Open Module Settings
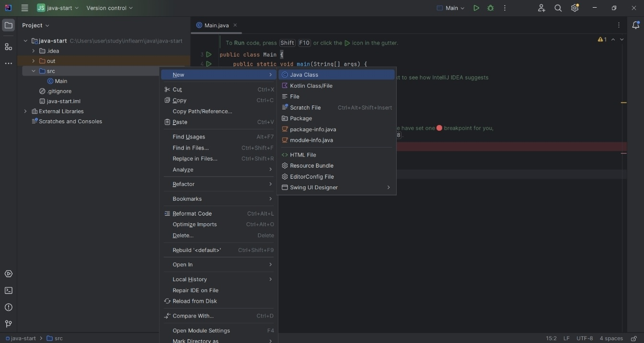 218,331
